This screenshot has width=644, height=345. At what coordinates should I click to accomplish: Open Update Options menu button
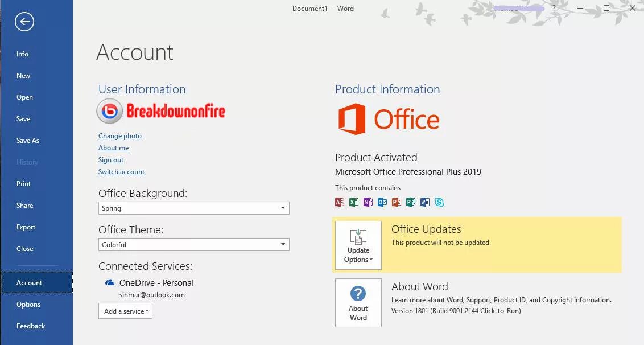[358, 245]
